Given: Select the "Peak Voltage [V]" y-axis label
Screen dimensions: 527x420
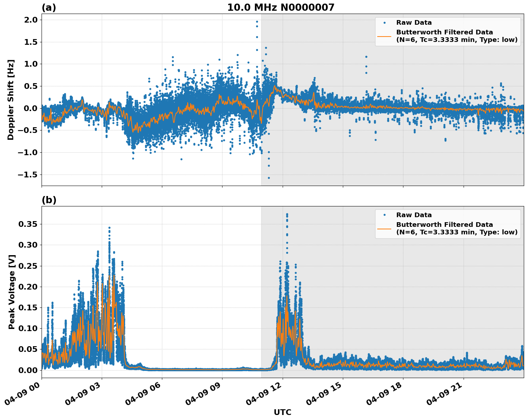Looking at the screenshot, I should (12, 292).
